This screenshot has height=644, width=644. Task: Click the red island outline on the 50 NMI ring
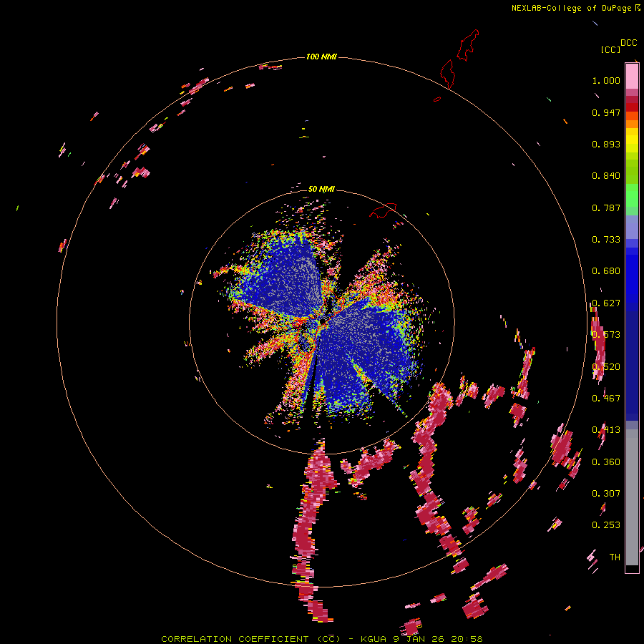[x=383, y=210]
